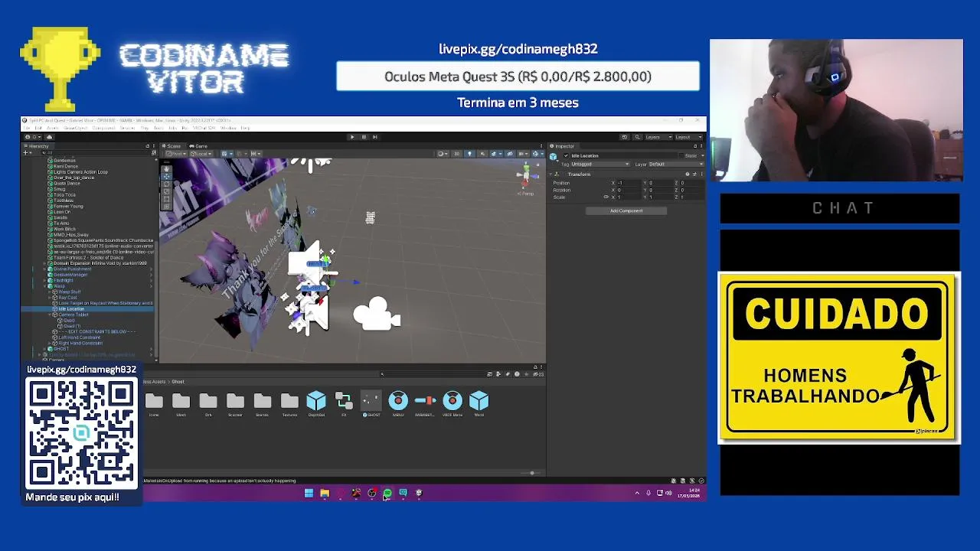Select the combined Transform tool in Scene overlay
Viewport: 980px width, 551px height.
click(166, 207)
